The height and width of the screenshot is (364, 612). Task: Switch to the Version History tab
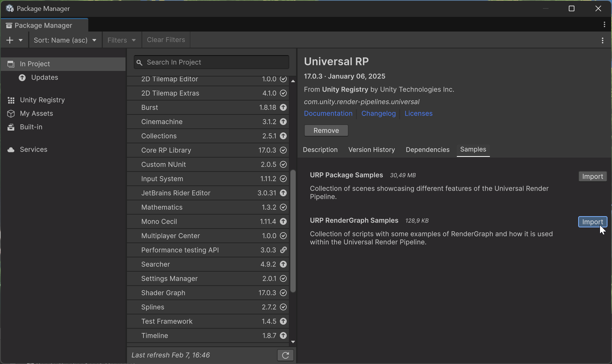coord(371,150)
